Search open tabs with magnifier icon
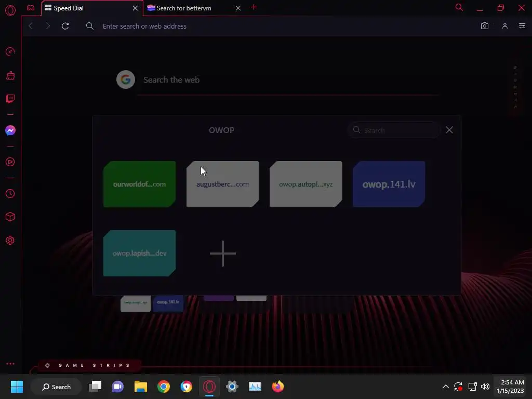 click(x=459, y=7)
